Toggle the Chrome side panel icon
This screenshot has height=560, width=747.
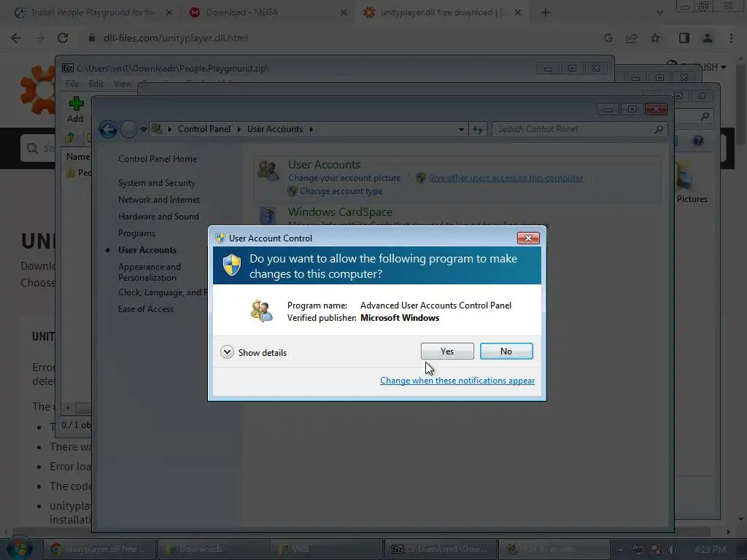pos(684,38)
